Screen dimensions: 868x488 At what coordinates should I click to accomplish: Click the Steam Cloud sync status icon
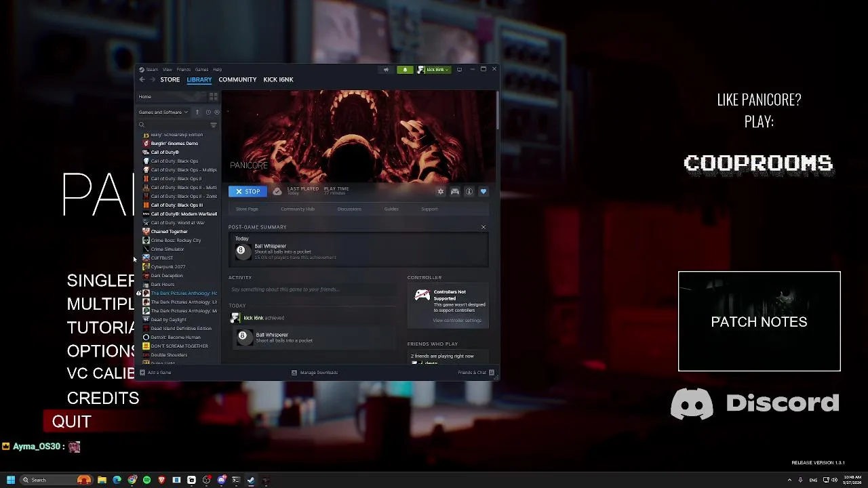point(277,192)
